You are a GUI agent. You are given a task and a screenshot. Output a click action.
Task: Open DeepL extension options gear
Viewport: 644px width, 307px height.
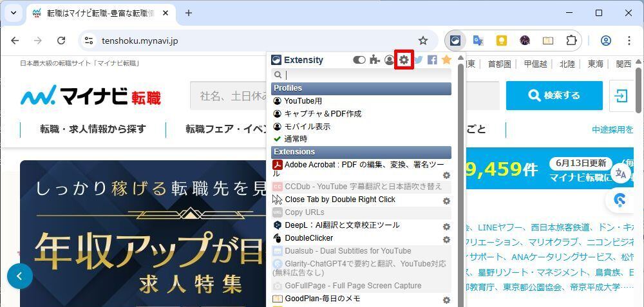pos(446,227)
